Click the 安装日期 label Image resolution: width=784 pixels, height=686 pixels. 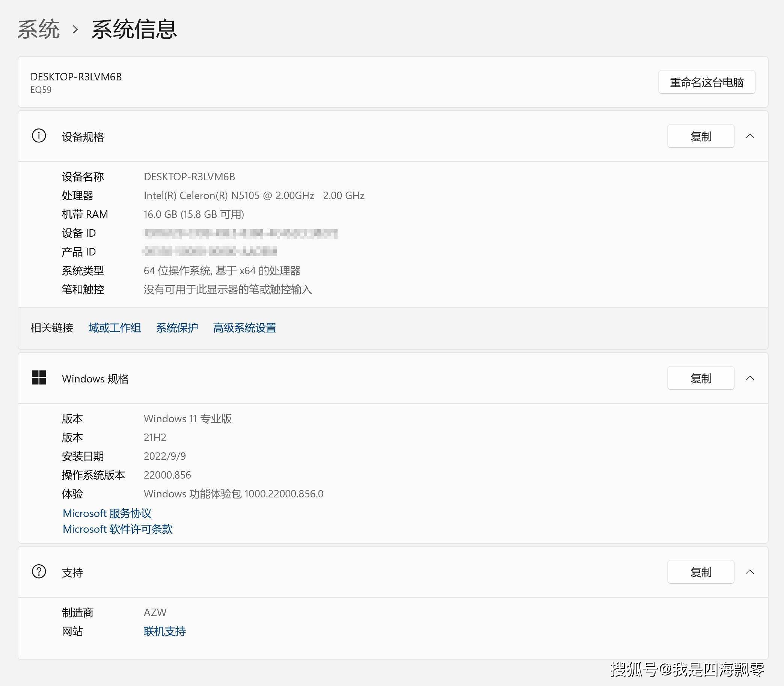[83, 456]
